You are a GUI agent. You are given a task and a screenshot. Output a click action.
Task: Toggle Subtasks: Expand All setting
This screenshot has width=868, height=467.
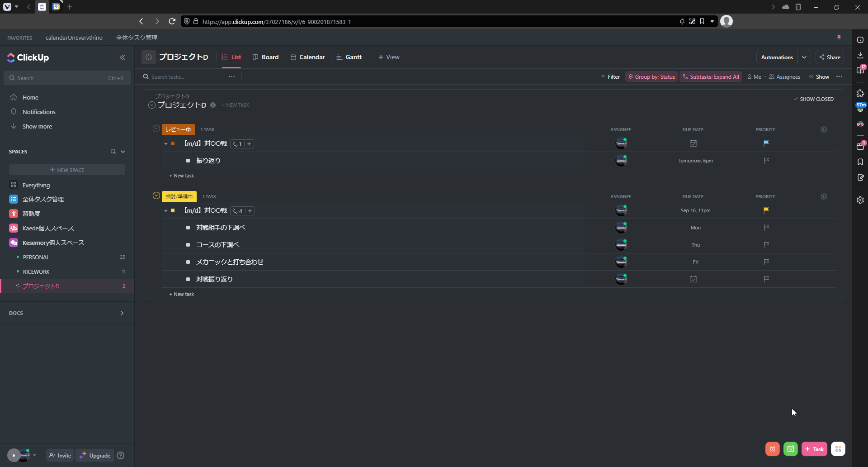710,77
